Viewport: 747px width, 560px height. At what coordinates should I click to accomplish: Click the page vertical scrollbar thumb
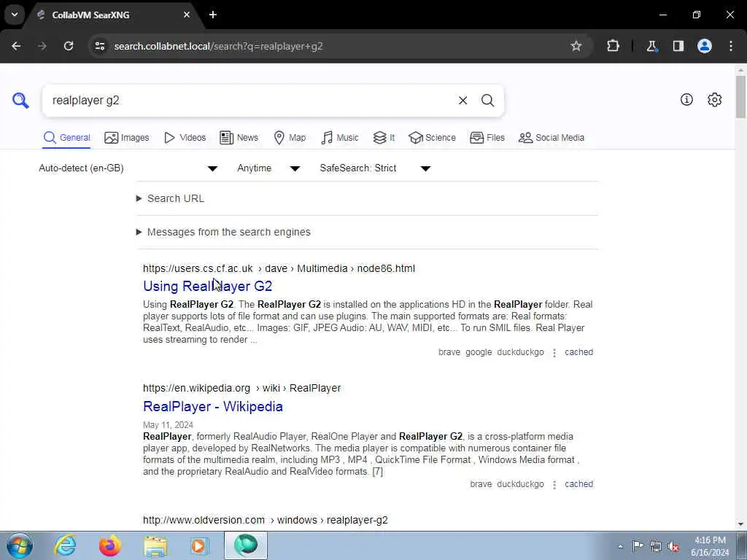click(740, 97)
